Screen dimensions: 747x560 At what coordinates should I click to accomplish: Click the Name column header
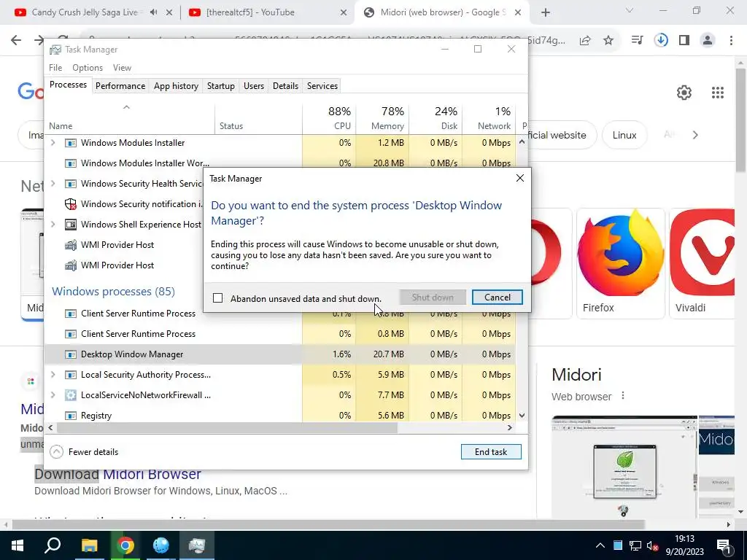(130, 118)
